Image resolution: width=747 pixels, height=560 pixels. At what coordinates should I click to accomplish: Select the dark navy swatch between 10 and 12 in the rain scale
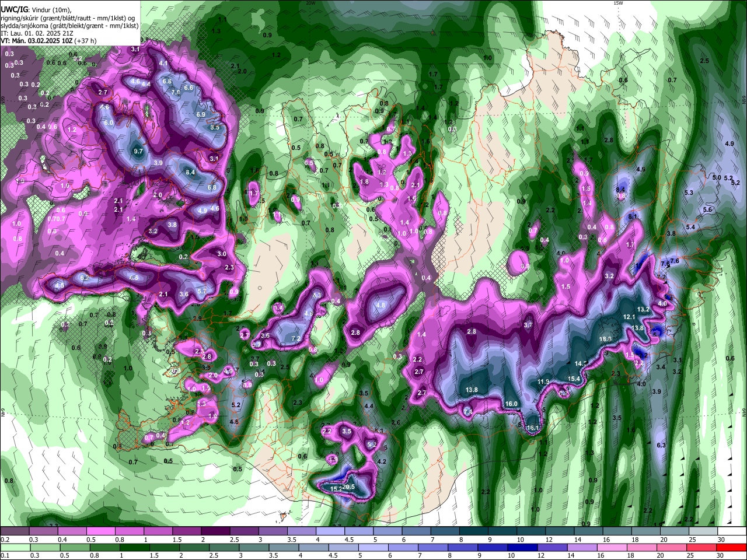522,548
